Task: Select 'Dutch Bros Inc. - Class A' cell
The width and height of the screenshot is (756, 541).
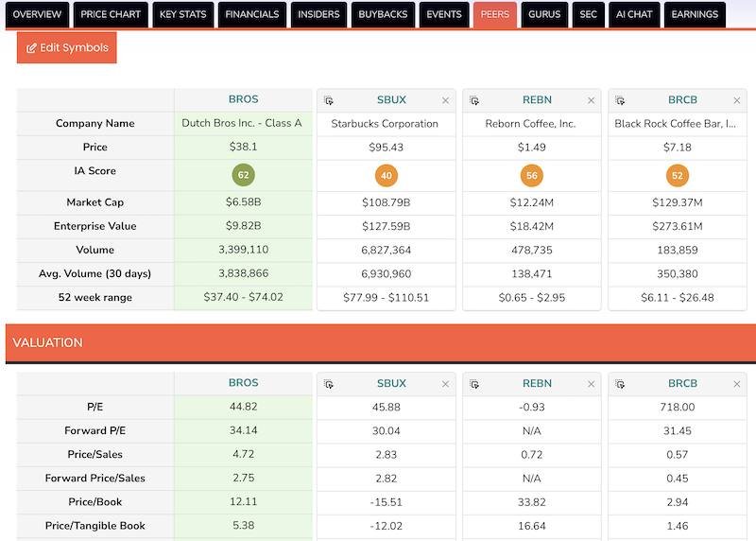Action: (242, 123)
